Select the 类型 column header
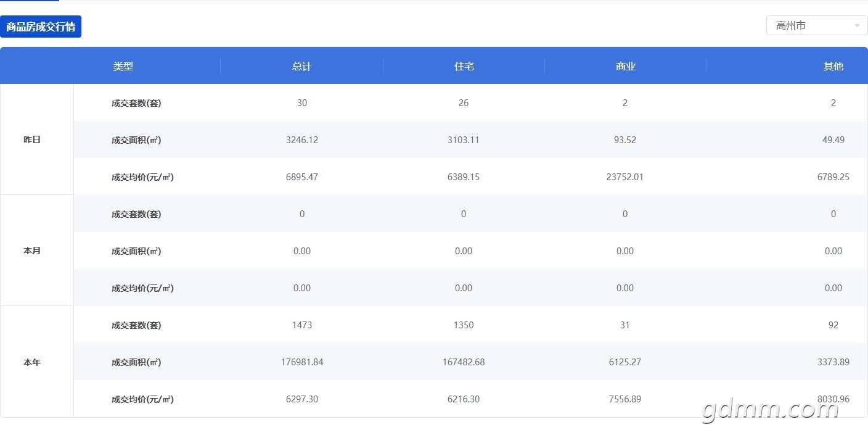 123,66
